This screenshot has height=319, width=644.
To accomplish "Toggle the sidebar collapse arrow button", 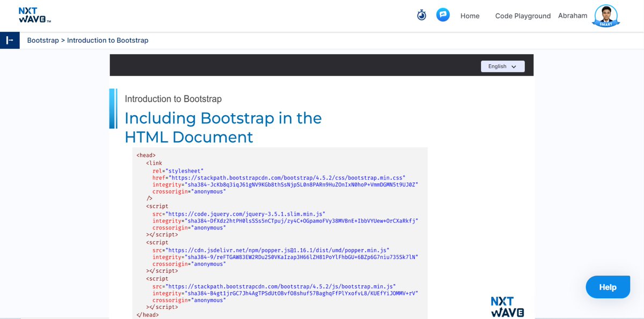I will coord(10,40).
